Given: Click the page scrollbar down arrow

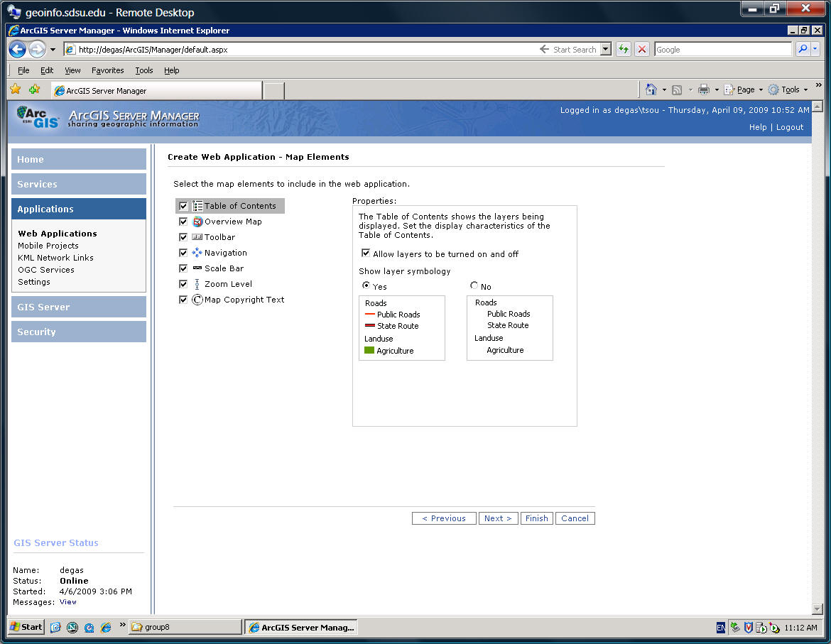Looking at the screenshot, I should pyautogui.click(x=818, y=609).
